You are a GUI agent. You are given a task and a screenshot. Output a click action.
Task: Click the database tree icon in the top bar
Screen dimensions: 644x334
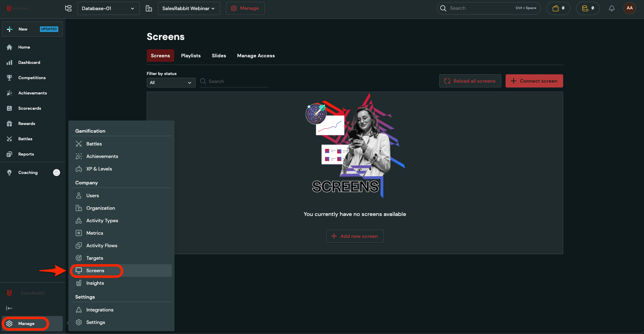(x=68, y=8)
